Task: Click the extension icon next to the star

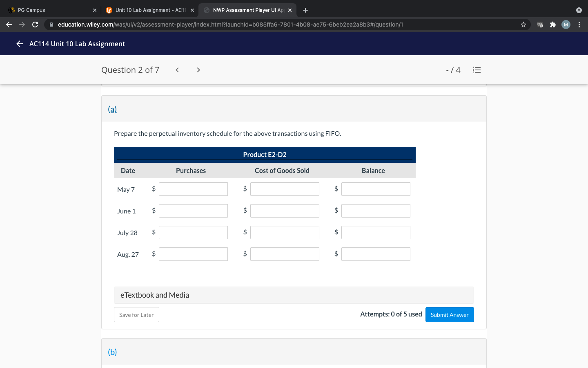Action: click(540, 25)
